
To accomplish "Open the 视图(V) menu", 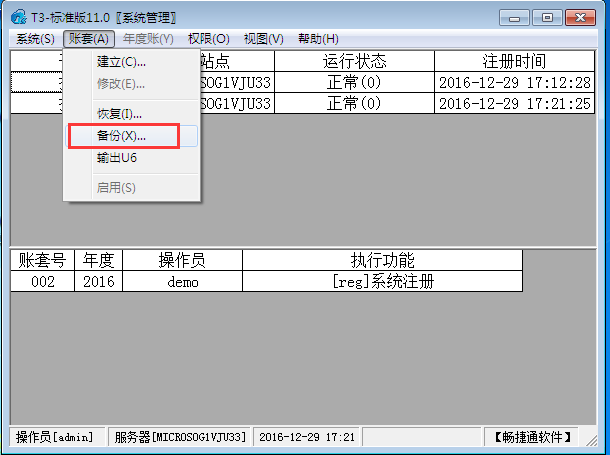I will [263, 38].
